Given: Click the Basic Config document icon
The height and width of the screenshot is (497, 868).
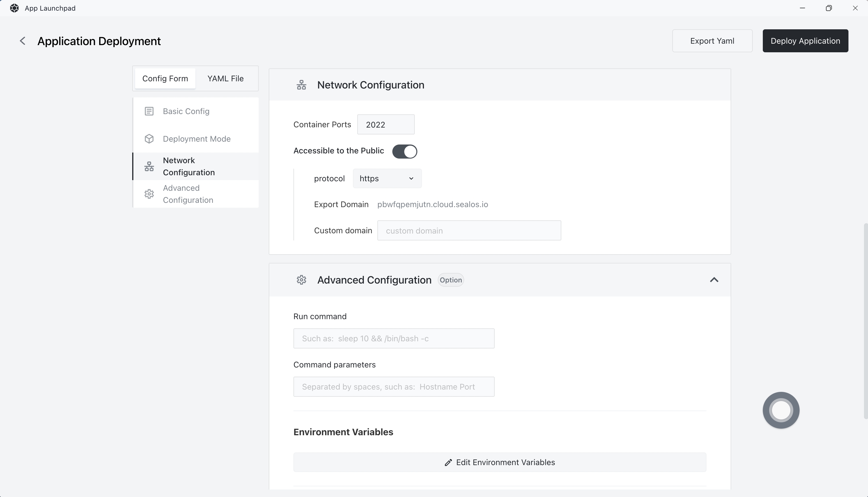Looking at the screenshot, I should (x=149, y=111).
